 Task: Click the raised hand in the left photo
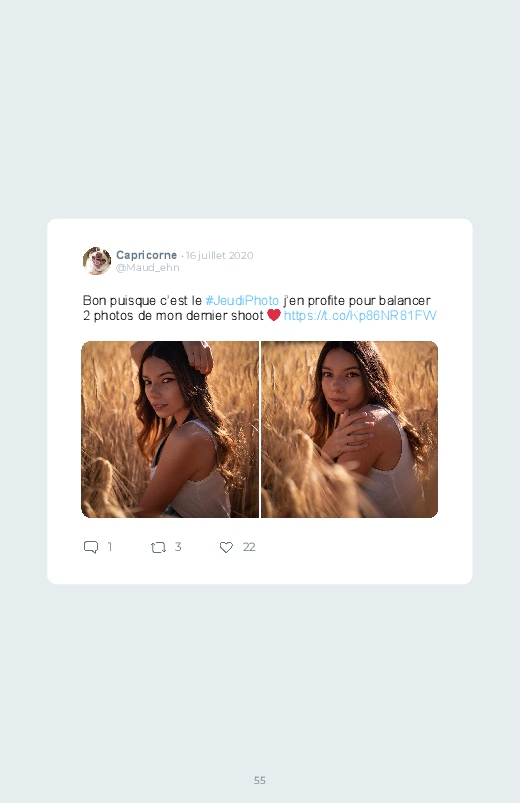(x=199, y=356)
